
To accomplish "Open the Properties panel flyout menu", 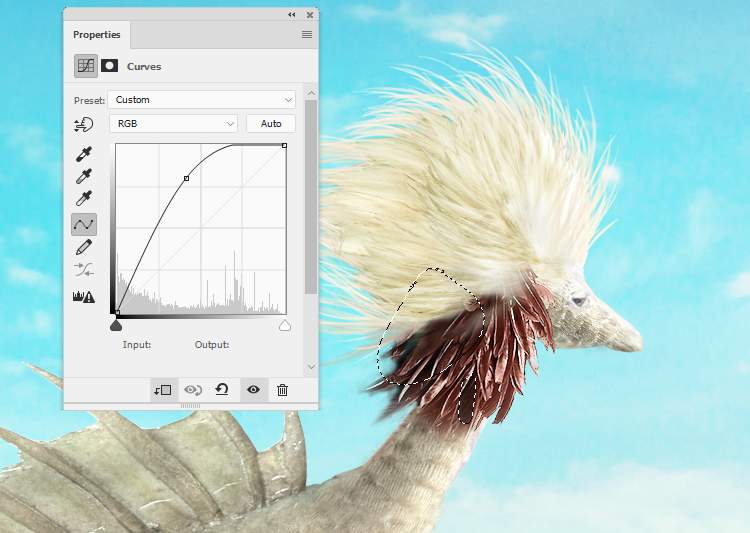I will coord(307,34).
